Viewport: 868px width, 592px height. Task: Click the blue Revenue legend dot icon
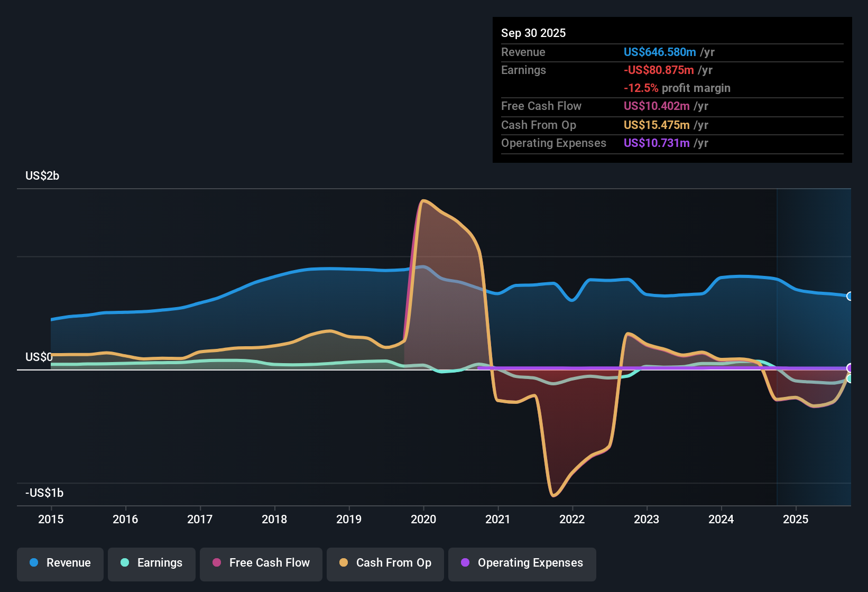click(x=33, y=563)
